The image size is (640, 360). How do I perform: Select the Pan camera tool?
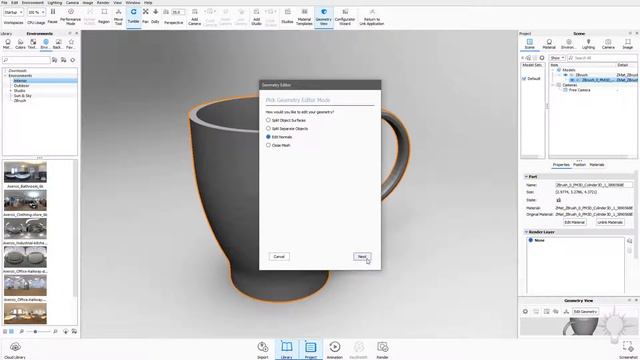(x=145, y=16)
